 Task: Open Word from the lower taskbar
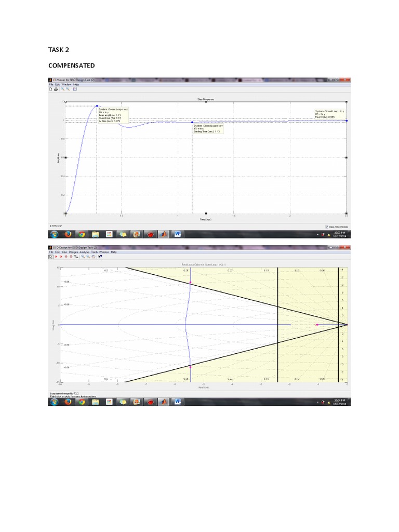pyautogui.click(x=178, y=402)
